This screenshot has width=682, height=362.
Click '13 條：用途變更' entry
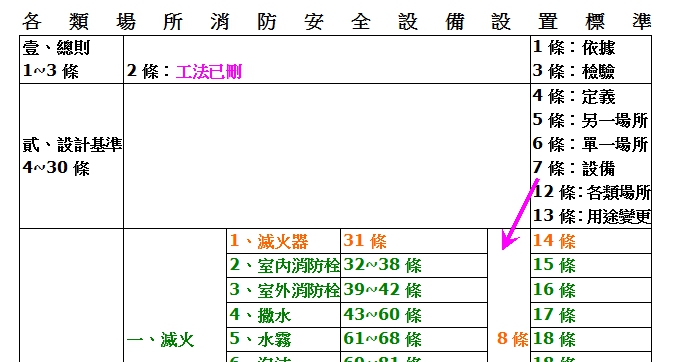tap(592, 216)
